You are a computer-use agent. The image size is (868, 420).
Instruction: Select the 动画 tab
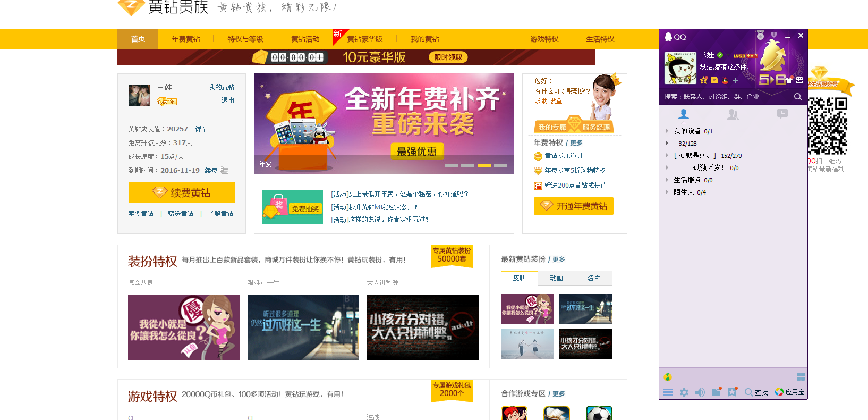pos(557,278)
